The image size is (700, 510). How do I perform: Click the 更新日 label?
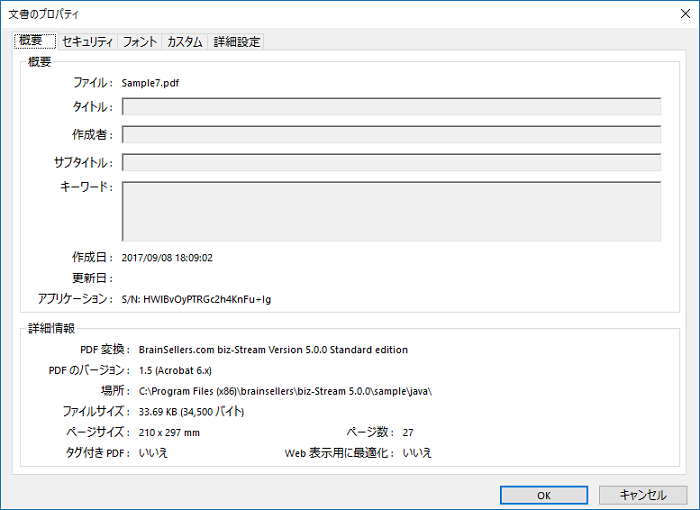(x=92, y=278)
